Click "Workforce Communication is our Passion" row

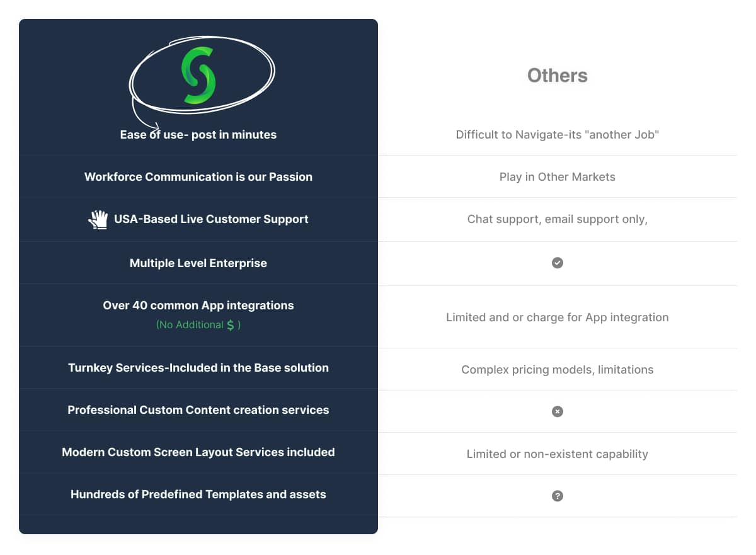tap(198, 177)
